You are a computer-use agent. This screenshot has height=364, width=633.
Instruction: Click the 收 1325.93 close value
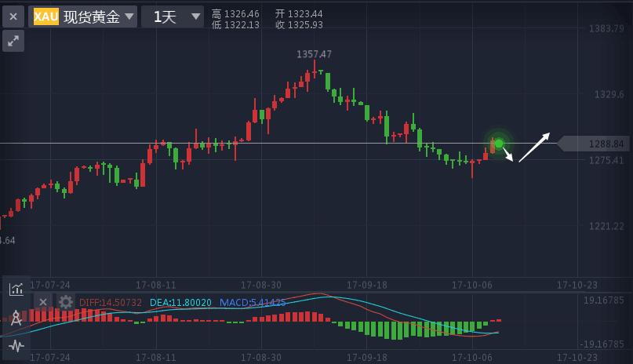pos(299,24)
